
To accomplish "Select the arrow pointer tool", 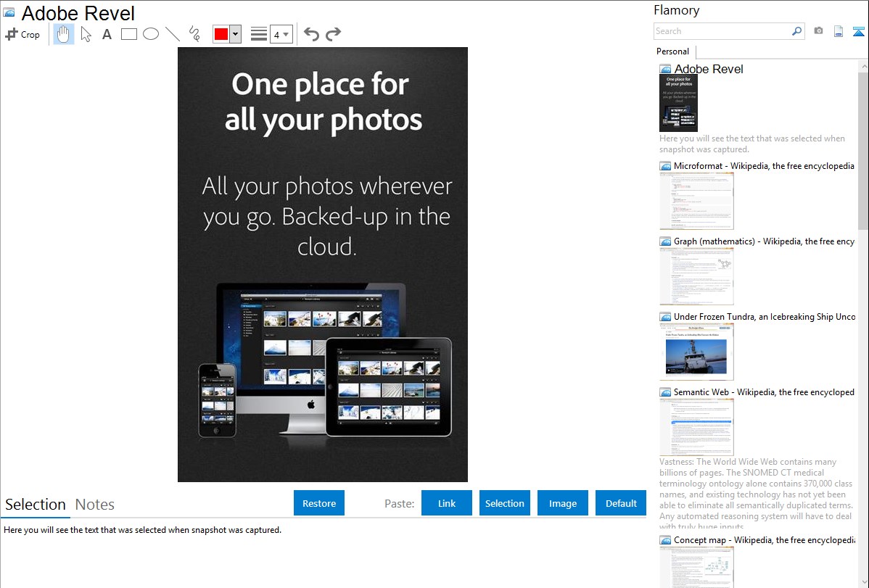I will coord(86,34).
